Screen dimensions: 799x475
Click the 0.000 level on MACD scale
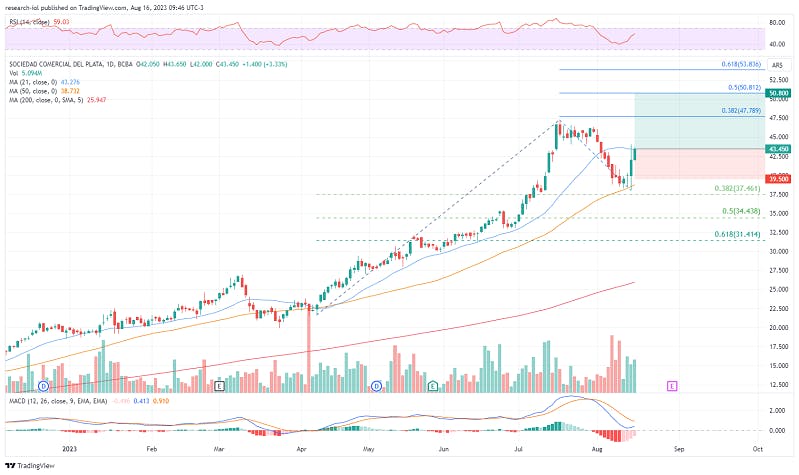[x=777, y=431]
